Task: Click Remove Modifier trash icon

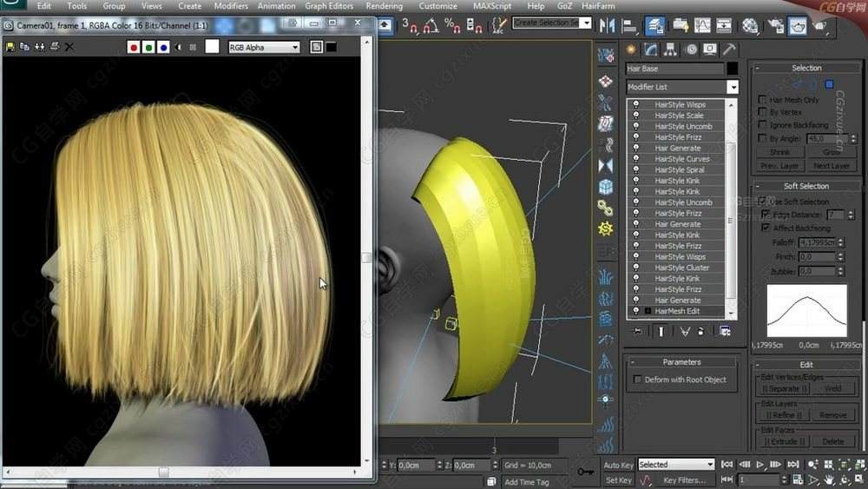Action: (700, 331)
